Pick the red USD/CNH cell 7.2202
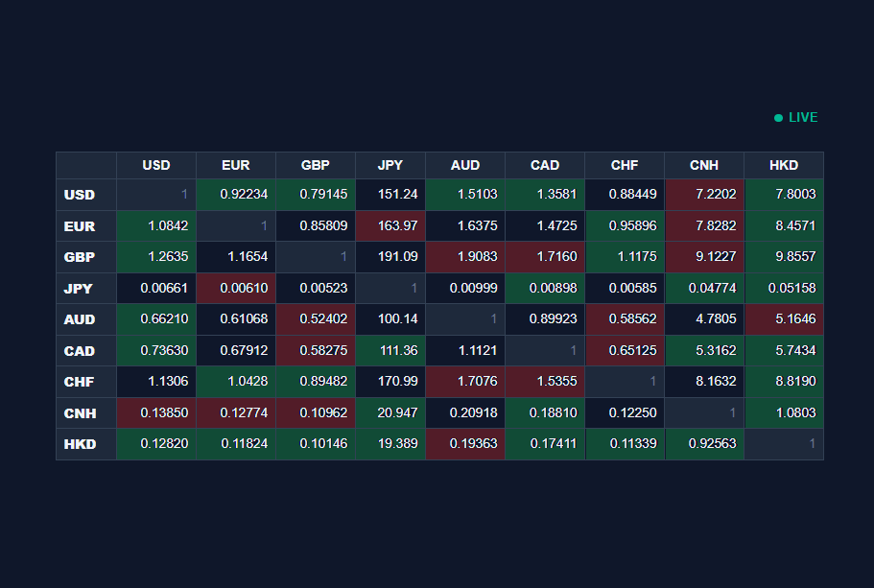 tap(704, 195)
